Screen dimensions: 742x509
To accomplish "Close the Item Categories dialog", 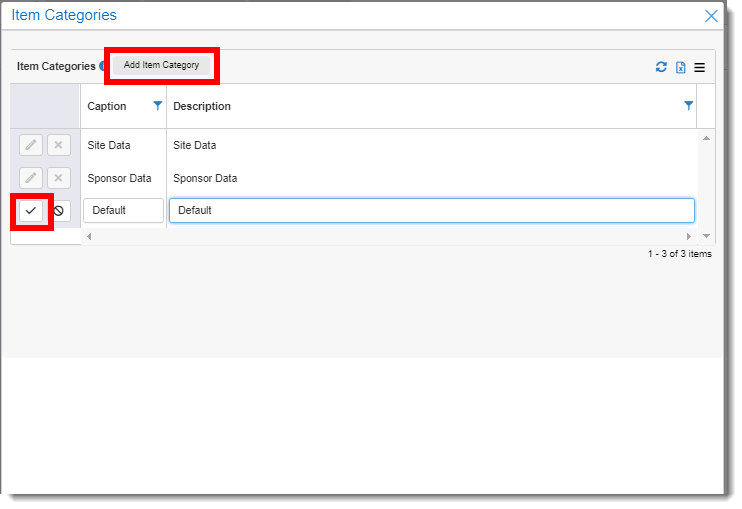I will coord(711,16).
